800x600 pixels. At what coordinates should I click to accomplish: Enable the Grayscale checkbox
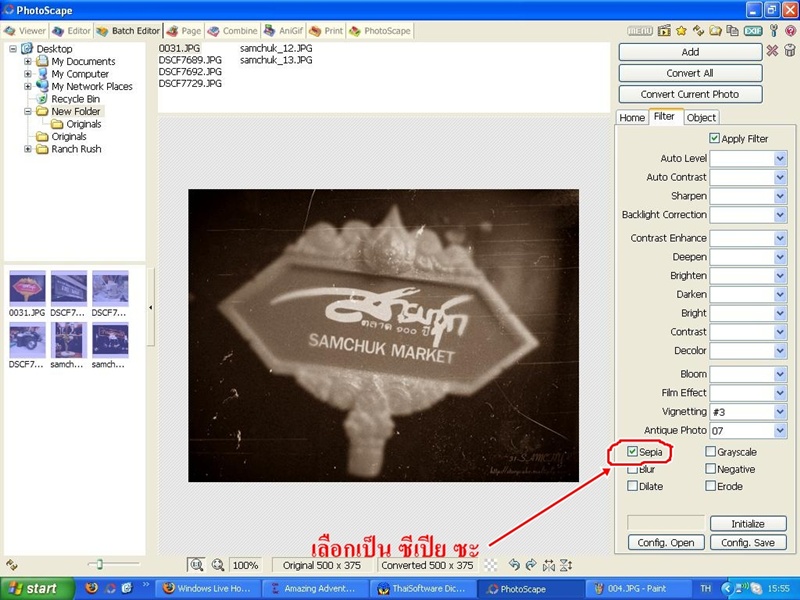click(x=710, y=452)
